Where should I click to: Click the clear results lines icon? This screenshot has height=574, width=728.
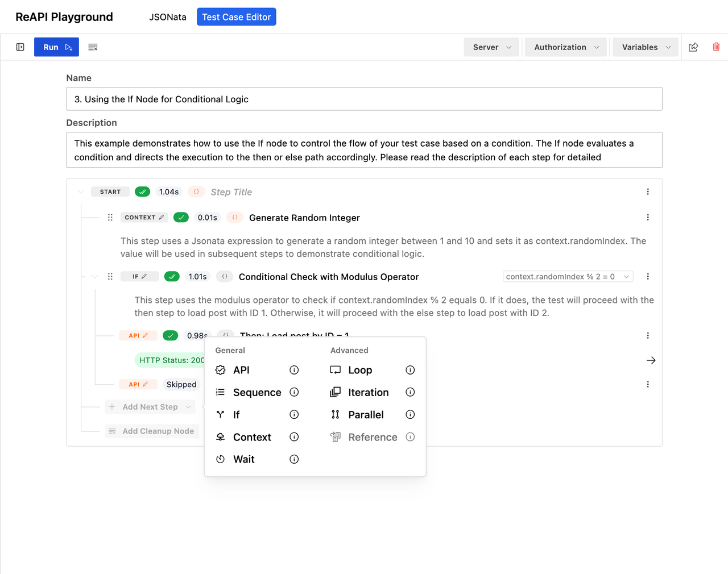coord(93,47)
